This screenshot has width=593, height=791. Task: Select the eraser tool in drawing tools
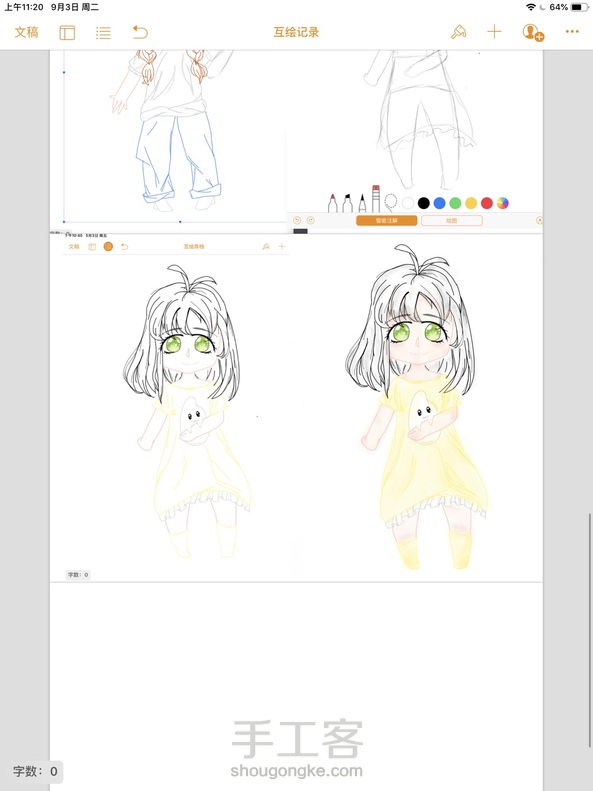[x=376, y=199]
